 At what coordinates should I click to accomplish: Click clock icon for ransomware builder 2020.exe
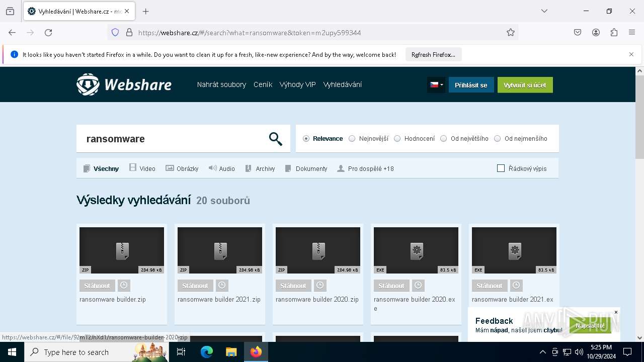(418, 286)
